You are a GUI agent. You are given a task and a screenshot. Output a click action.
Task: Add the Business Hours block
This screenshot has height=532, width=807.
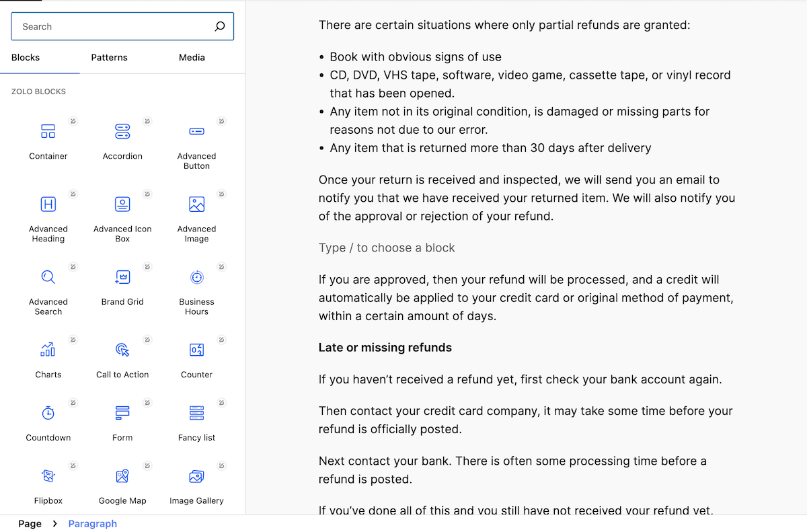196,287
